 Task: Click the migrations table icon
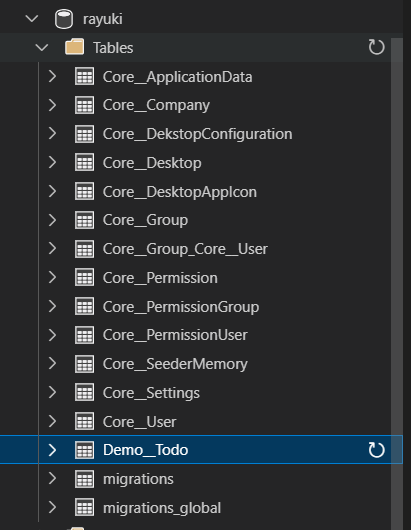84,478
